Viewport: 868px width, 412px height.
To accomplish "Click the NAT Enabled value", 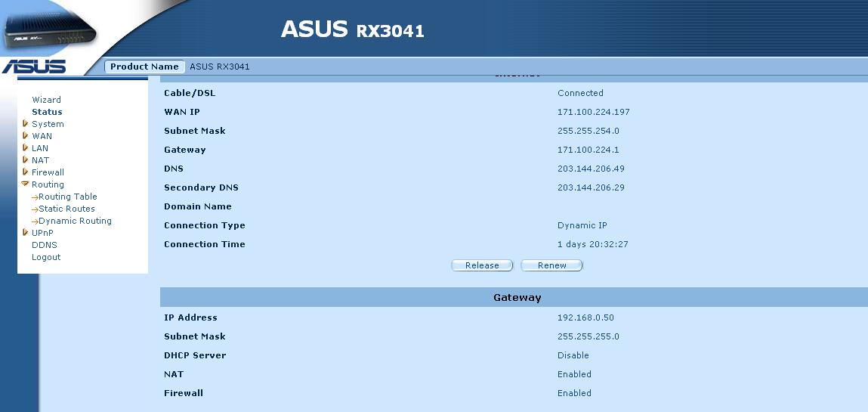I will (574, 373).
